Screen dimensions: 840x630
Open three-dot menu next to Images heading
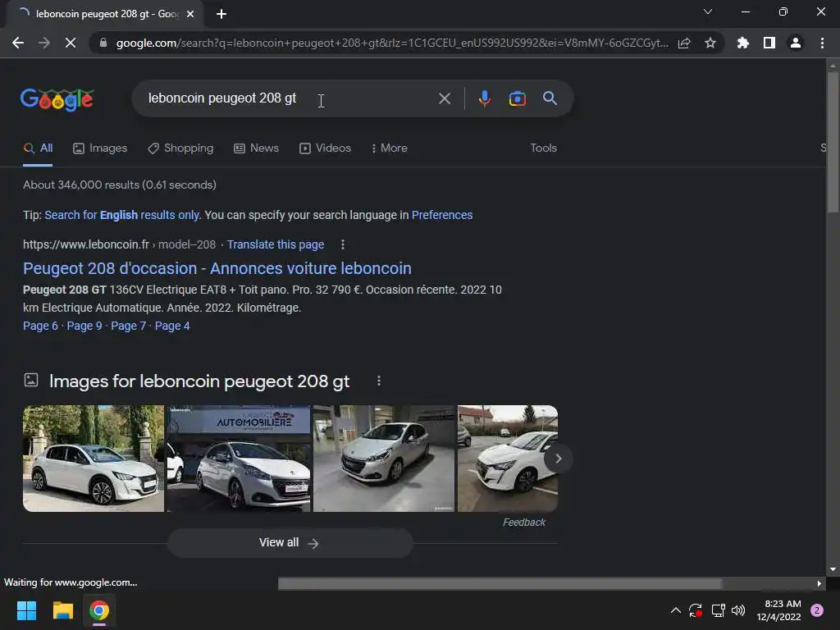pyautogui.click(x=379, y=381)
